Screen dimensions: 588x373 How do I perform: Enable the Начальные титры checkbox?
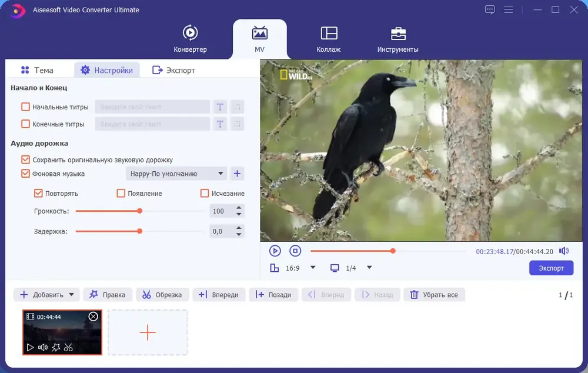(25, 107)
